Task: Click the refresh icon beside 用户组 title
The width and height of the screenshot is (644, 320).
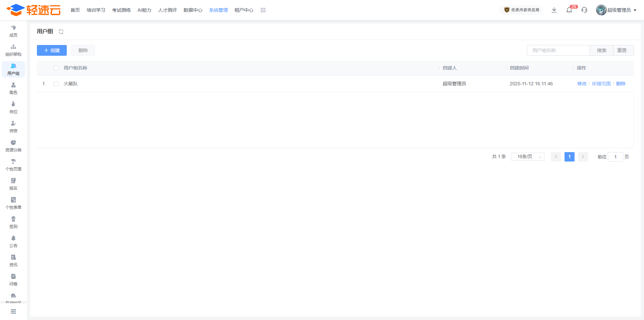Action: (61, 32)
